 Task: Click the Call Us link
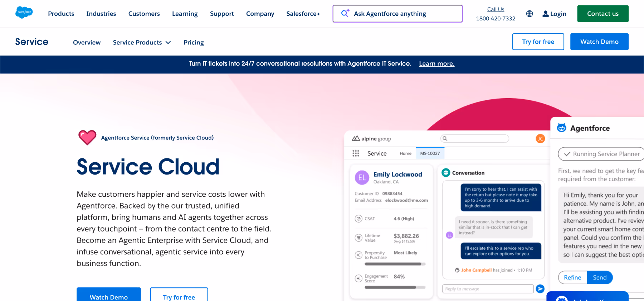[496, 9]
